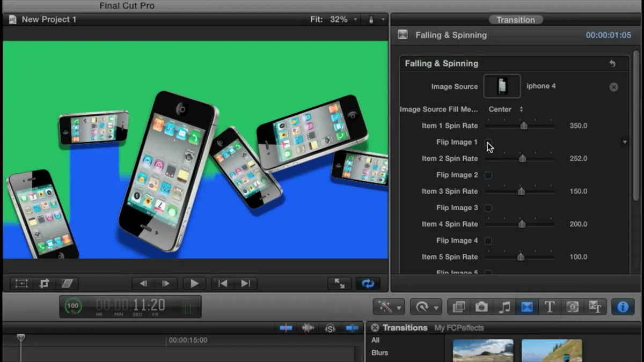This screenshot has width=644, height=362.
Task: Open the Flip Image 1 animation menu arrow
Action: [624, 142]
